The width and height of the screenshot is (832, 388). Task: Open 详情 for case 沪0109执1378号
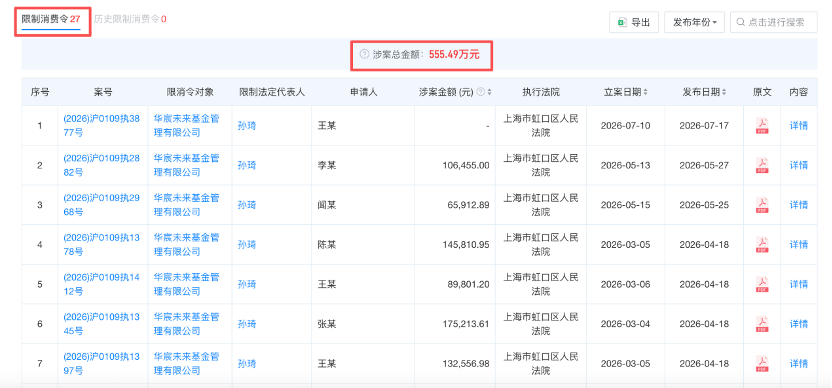click(799, 245)
